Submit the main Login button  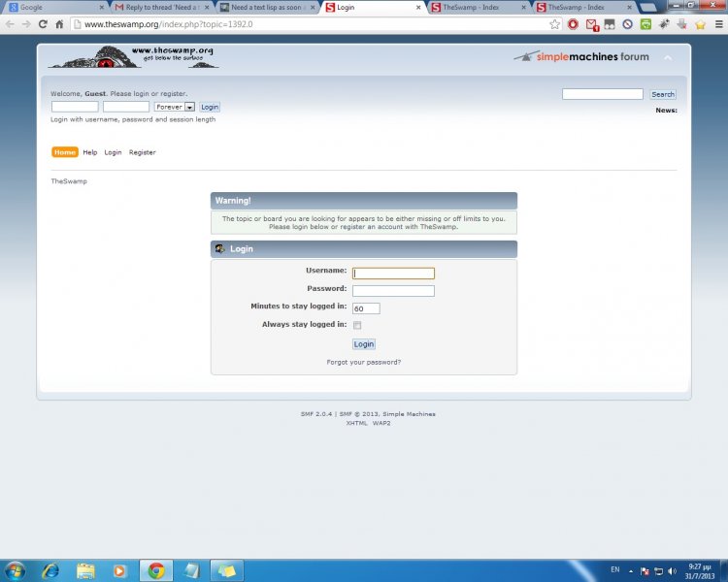click(x=364, y=344)
